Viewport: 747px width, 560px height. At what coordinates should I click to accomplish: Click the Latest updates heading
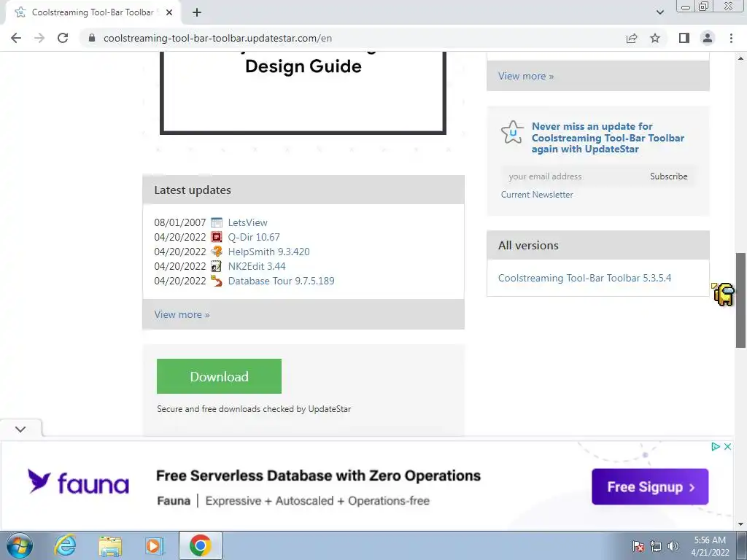(193, 190)
